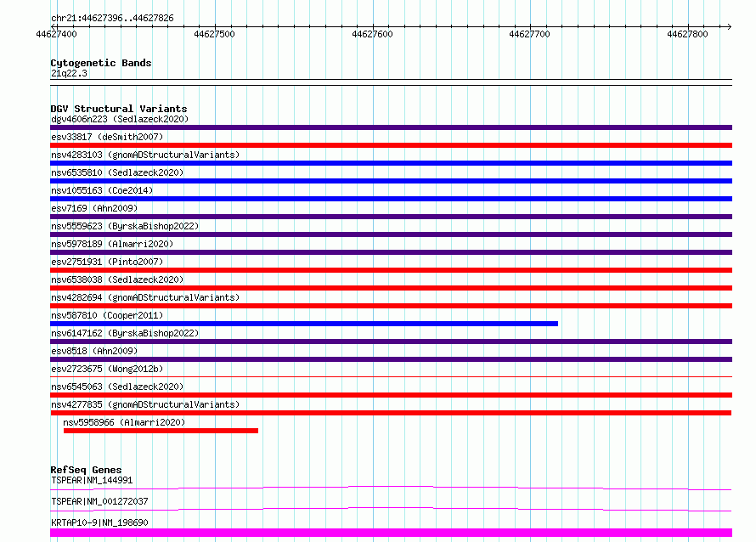Open variant nsv6147162 (ByrskaBishop2022) label

tap(125, 333)
